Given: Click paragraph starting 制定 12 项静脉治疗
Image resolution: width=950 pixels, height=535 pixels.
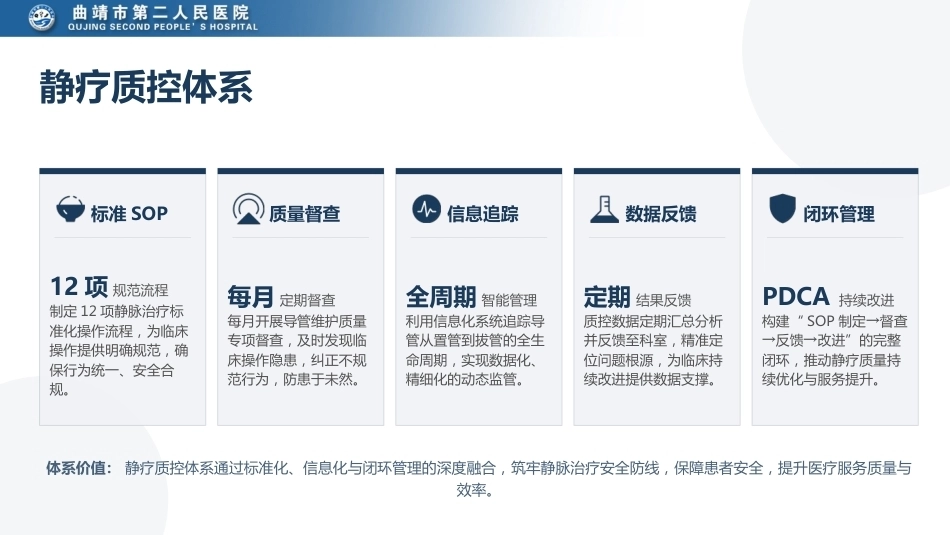Looking at the screenshot, I should pyautogui.click(x=119, y=350).
